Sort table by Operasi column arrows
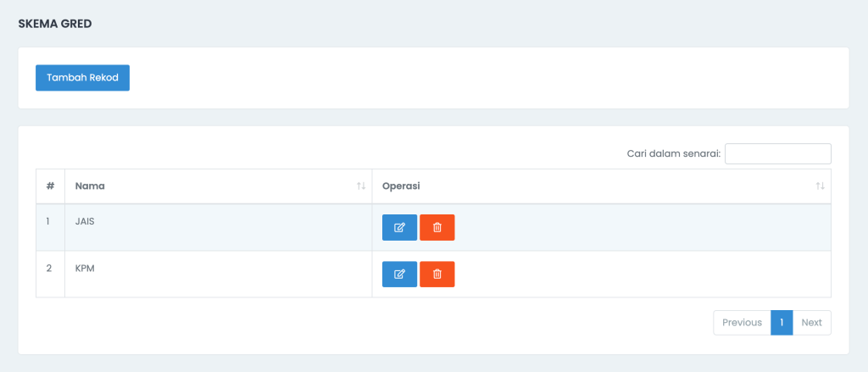 pyautogui.click(x=820, y=186)
